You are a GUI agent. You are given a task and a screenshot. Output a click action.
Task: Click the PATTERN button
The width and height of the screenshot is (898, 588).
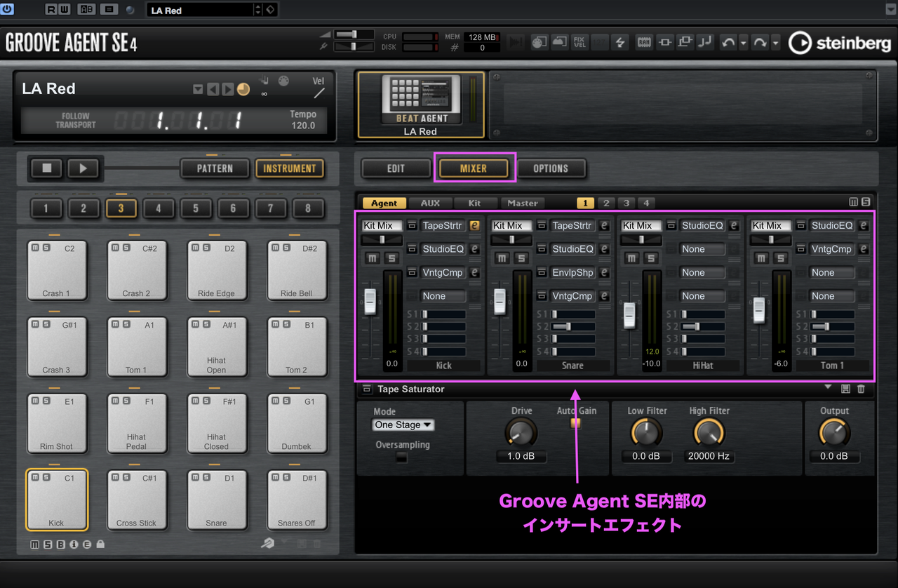[x=214, y=168]
